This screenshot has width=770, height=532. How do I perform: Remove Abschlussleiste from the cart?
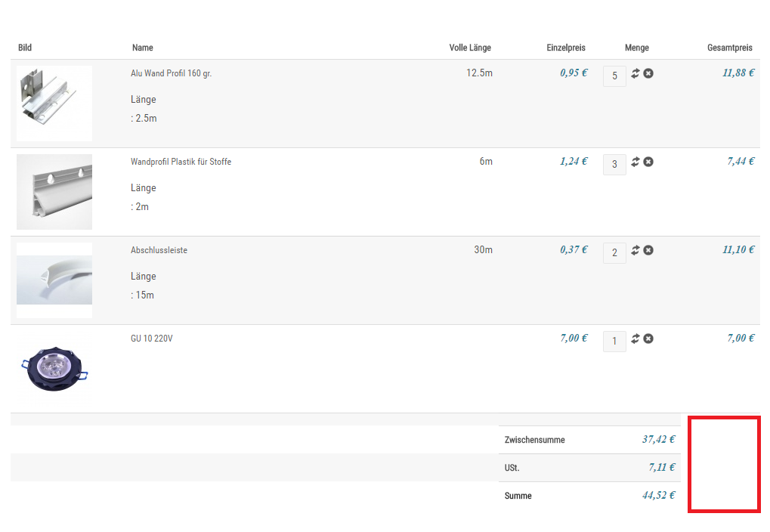point(648,250)
